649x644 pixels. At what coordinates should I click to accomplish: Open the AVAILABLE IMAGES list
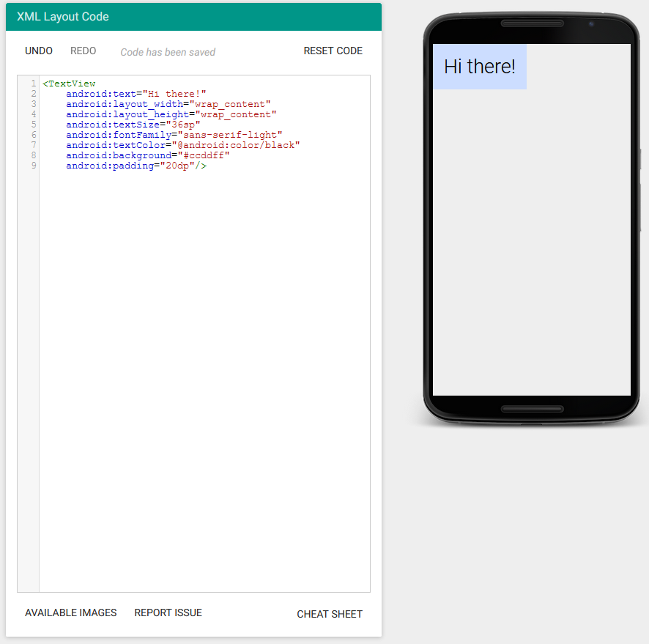coord(70,612)
